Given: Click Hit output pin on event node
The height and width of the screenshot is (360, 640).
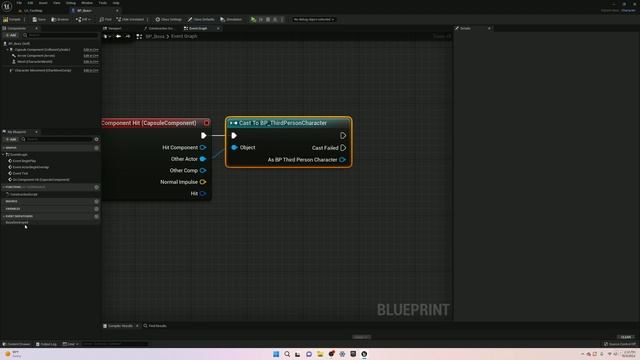Looking at the screenshot, I should (x=203, y=193).
